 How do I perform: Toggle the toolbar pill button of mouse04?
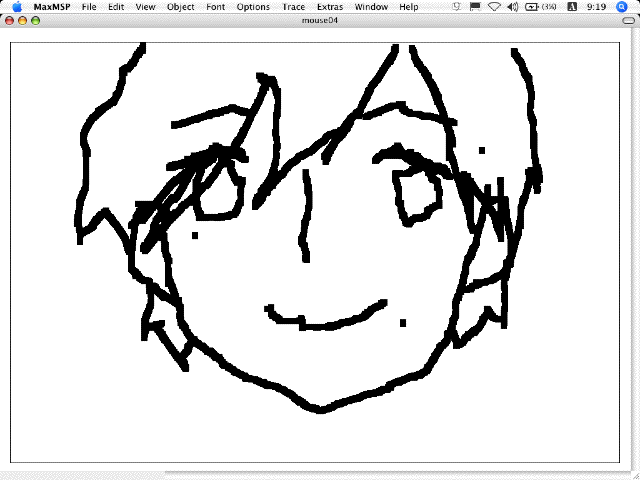point(629,20)
